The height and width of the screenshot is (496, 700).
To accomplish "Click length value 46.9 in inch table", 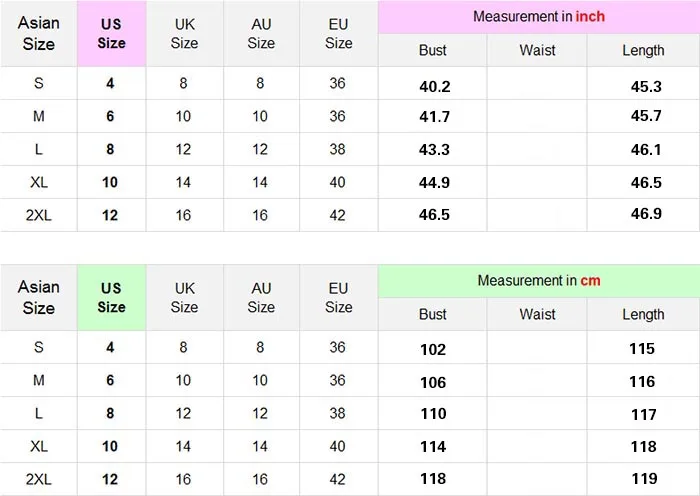I will click(646, 213).
